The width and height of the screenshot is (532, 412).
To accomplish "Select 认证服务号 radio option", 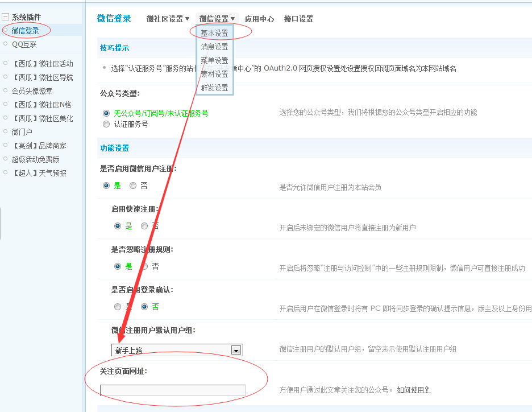I will point(106,124).
